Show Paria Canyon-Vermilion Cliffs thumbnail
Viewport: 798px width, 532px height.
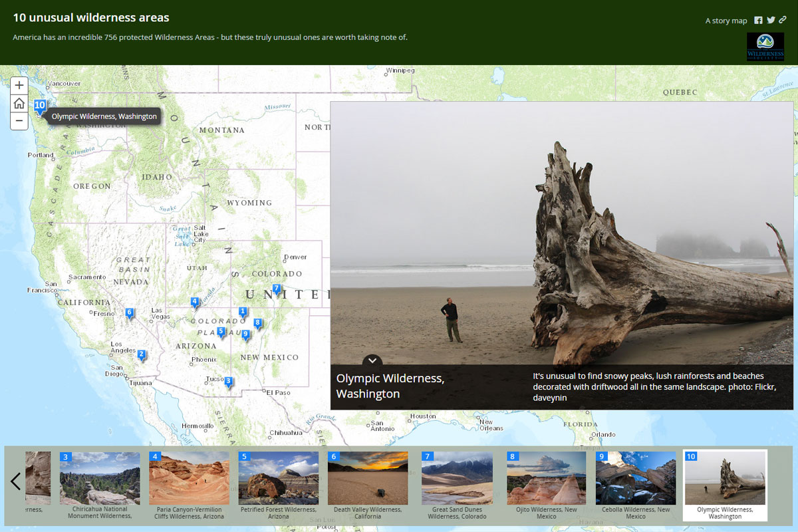coord(189,478)
